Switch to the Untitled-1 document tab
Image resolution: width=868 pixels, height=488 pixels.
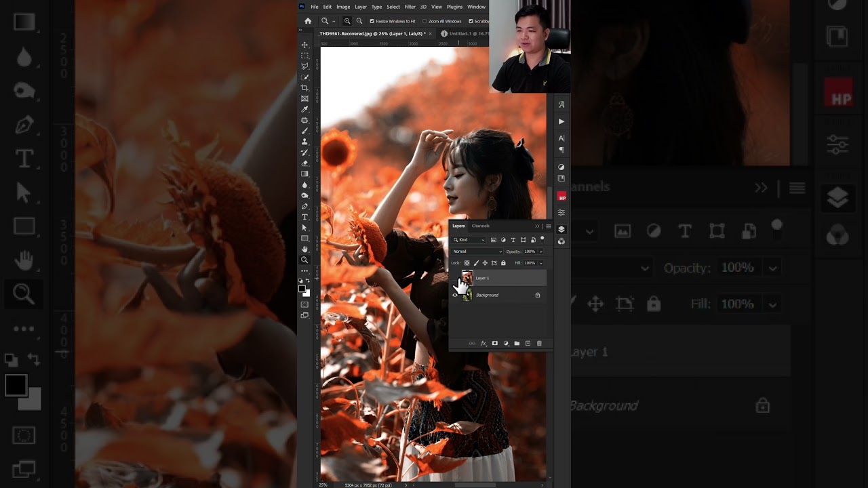click(x=465, y=33)
